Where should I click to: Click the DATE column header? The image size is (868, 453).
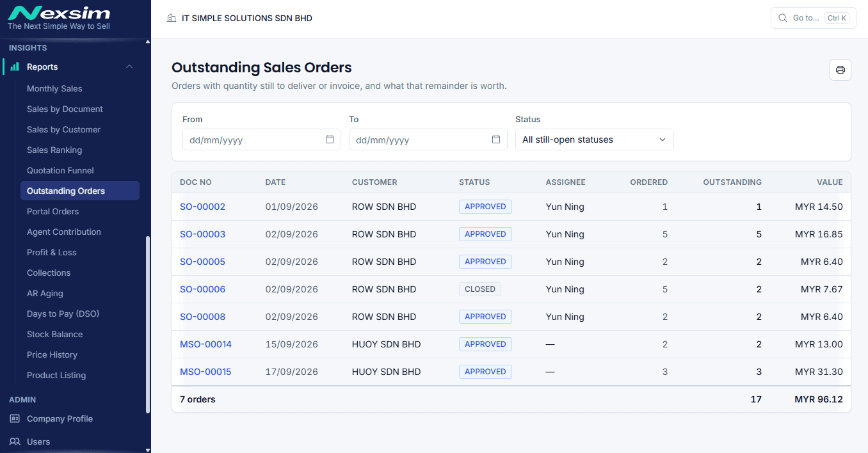click(x=275, y=182)
